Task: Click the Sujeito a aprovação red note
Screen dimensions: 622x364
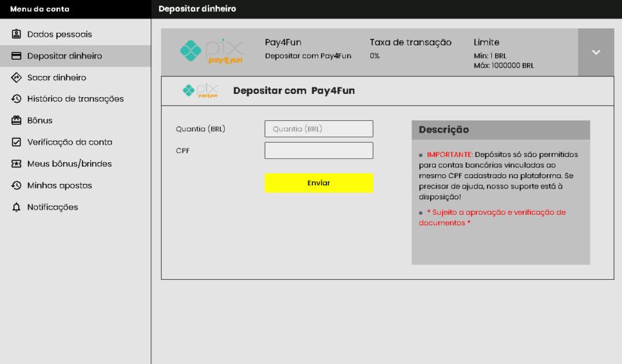Action: click(x=492, y=217)
